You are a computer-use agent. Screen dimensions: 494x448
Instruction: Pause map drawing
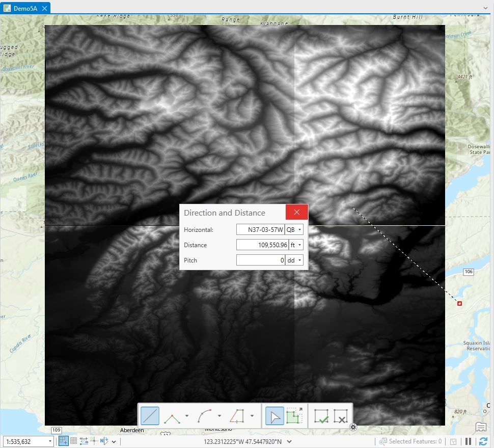click(468, 441)
